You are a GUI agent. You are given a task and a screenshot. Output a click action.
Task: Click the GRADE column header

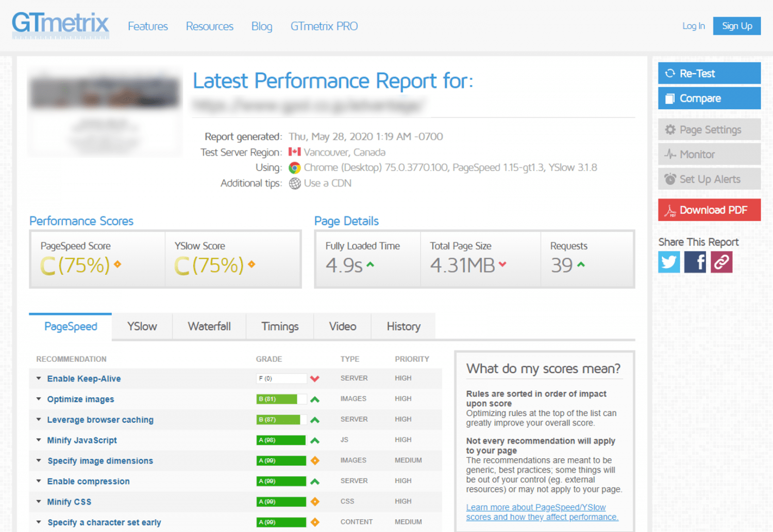pos(269,359)
